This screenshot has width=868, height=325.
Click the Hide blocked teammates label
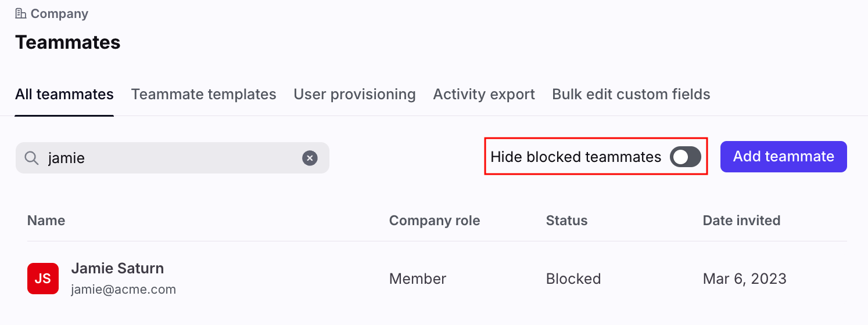[x=576, y=157]
